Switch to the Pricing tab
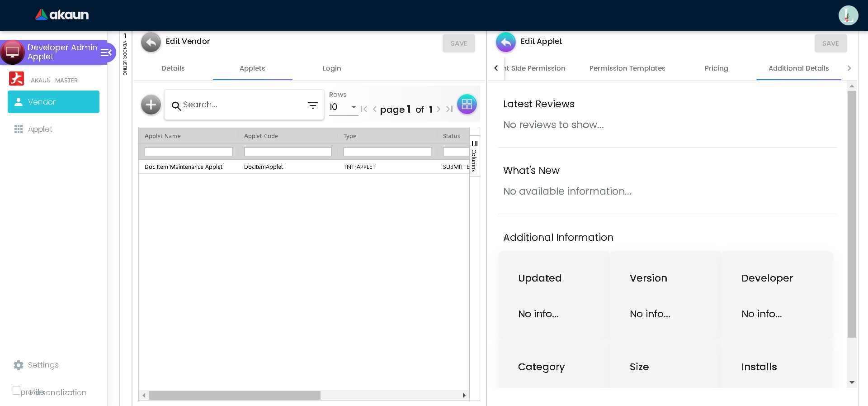 [716, 68]
